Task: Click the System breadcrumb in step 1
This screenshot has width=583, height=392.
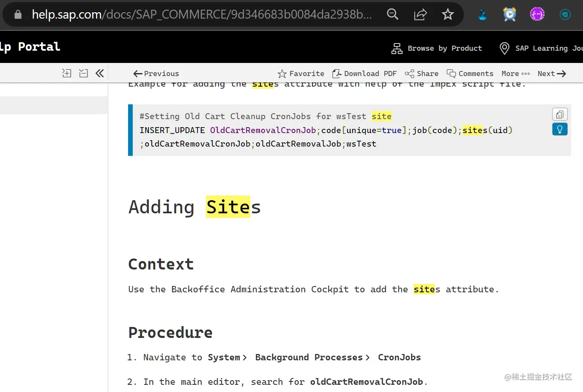Action: coord(224,357)
